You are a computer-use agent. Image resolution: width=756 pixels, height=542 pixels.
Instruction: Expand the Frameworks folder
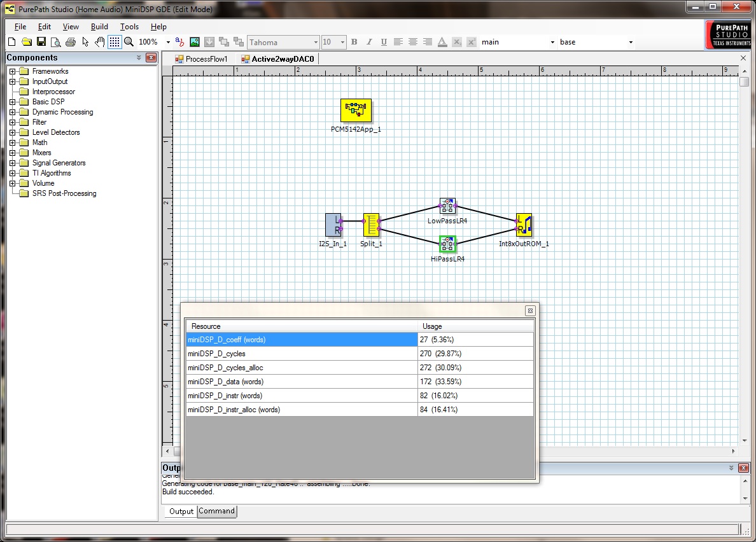click(x=13, y=71)
